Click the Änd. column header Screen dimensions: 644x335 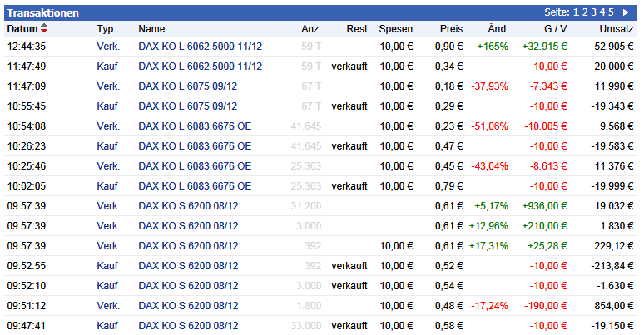pyautogui.click(x=498, y=29)
